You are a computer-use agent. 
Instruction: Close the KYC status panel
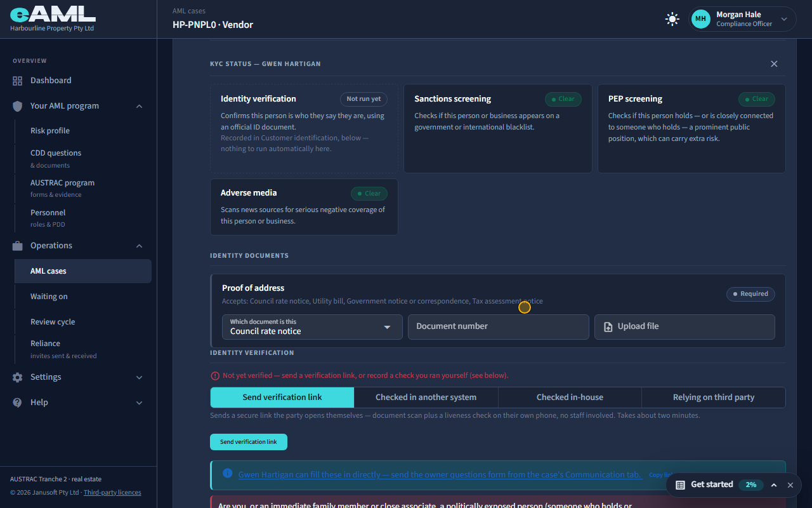(x=774, y=64)
